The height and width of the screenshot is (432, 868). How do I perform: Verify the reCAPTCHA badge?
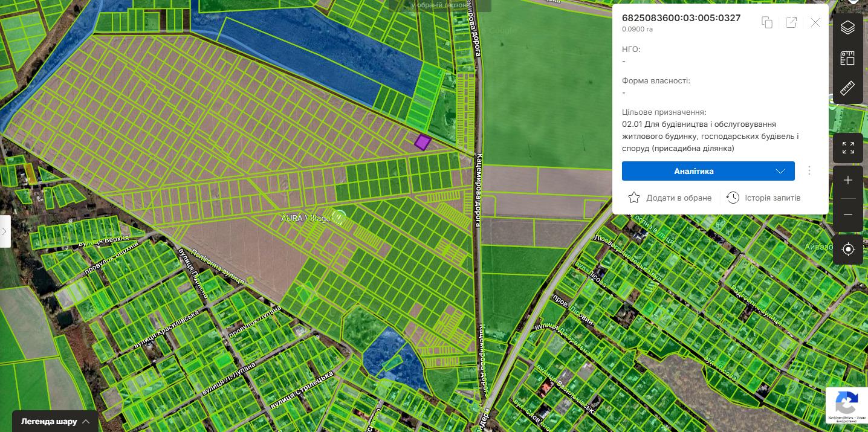[846, 404]
